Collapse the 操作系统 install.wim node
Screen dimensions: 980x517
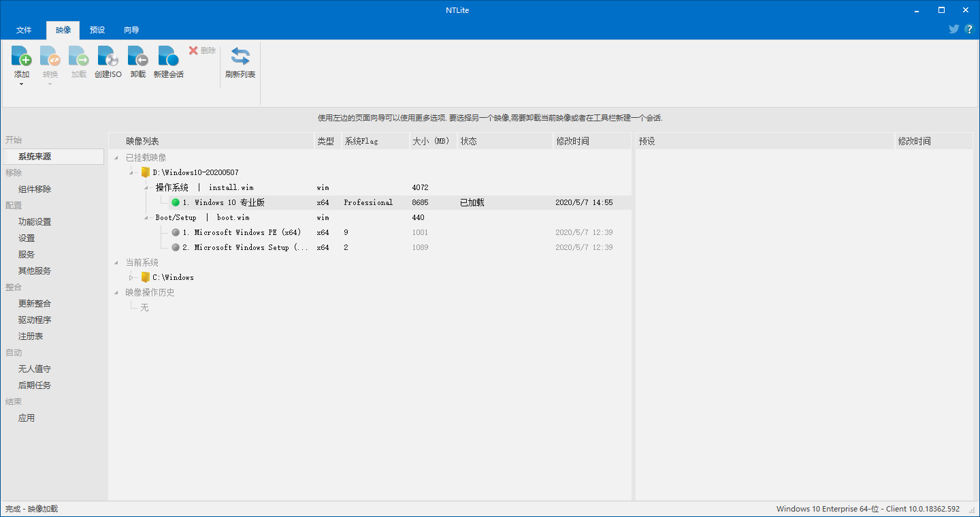click(147, 188)
